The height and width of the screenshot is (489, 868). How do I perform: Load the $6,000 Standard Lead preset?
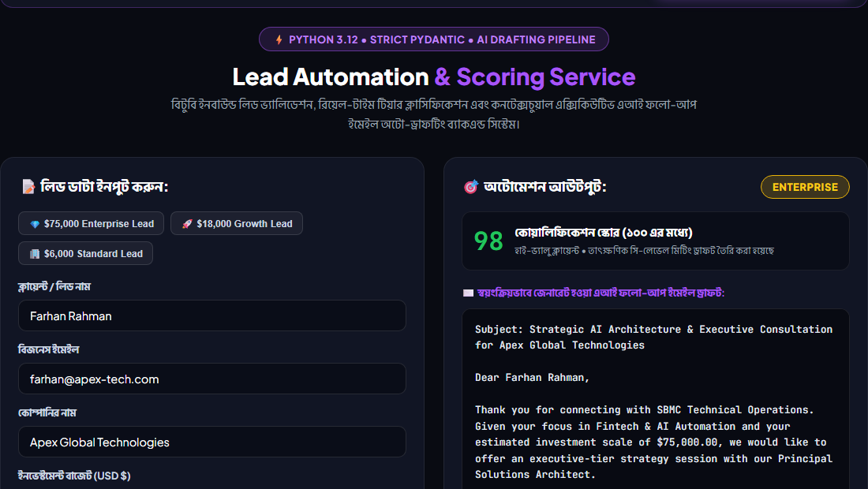[x=85, y=253]
